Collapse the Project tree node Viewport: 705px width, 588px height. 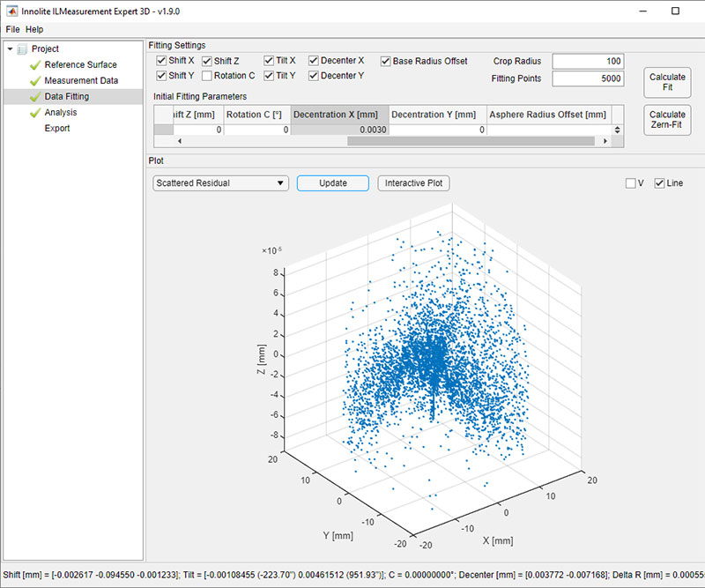pos(10,49)
